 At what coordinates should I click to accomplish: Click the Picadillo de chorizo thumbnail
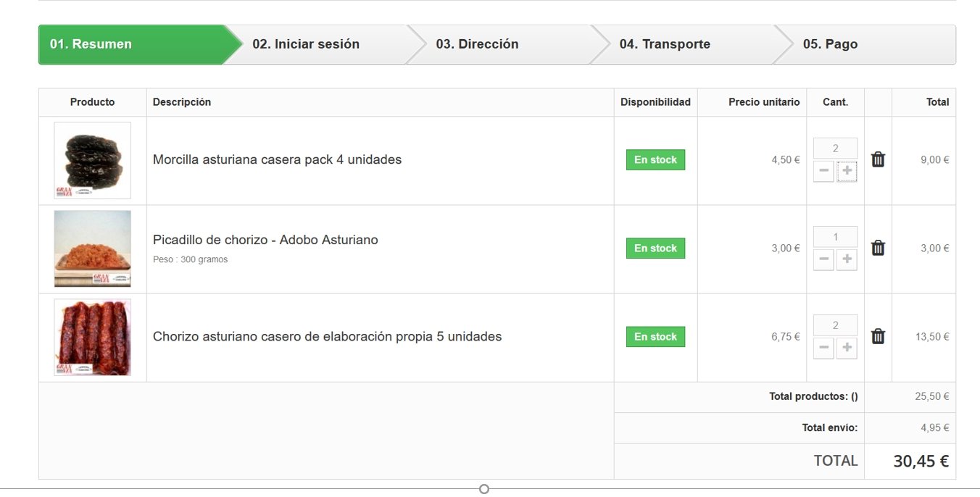click(x=93, y=248)
